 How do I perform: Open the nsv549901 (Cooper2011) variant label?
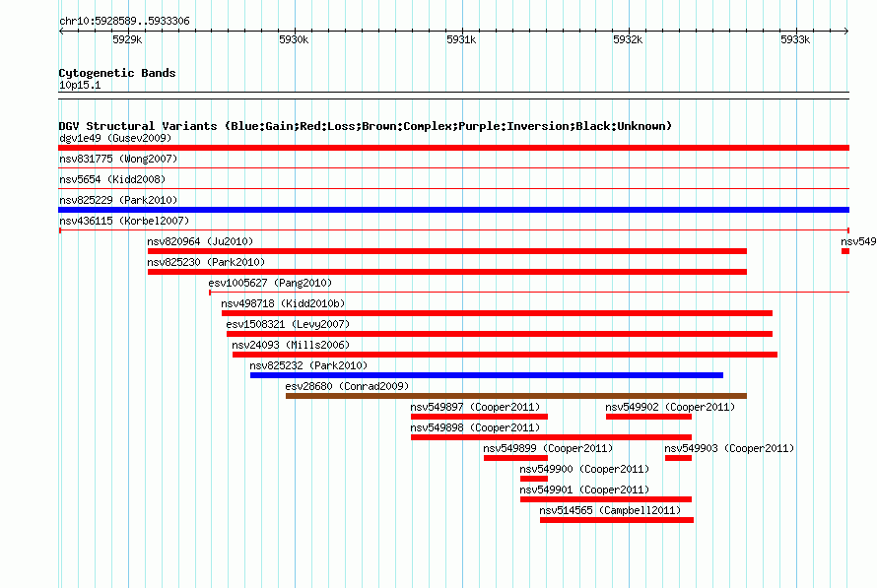[x=584, y=490]
